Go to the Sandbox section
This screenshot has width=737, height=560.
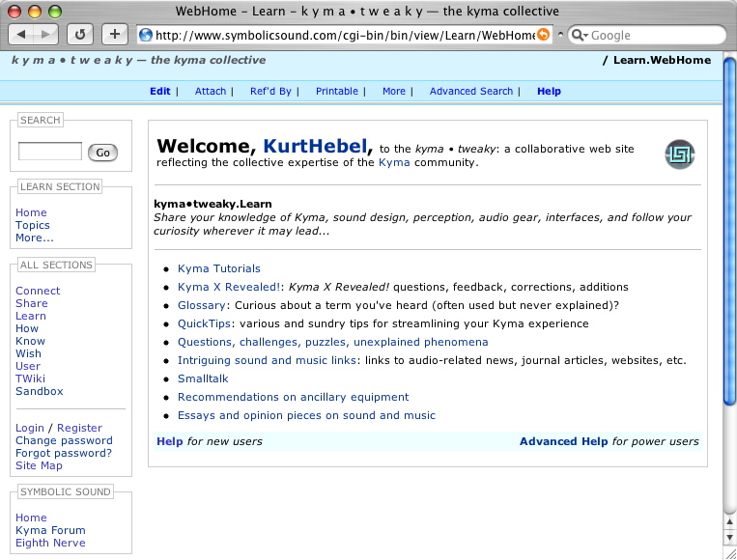(39, 391)
